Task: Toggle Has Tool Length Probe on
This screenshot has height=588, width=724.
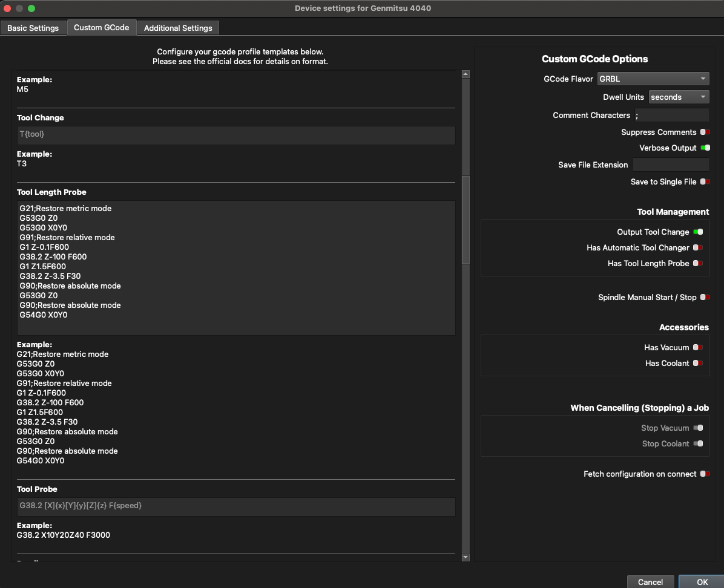Action: pos(698,263)
